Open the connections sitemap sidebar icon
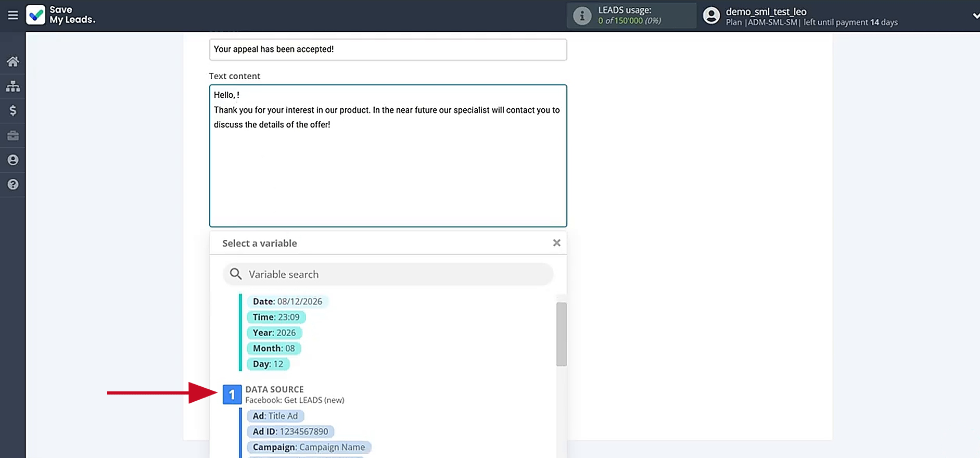The height and width of the screenshot is (458, 980). pyautogui.click(x=13, y=86)
